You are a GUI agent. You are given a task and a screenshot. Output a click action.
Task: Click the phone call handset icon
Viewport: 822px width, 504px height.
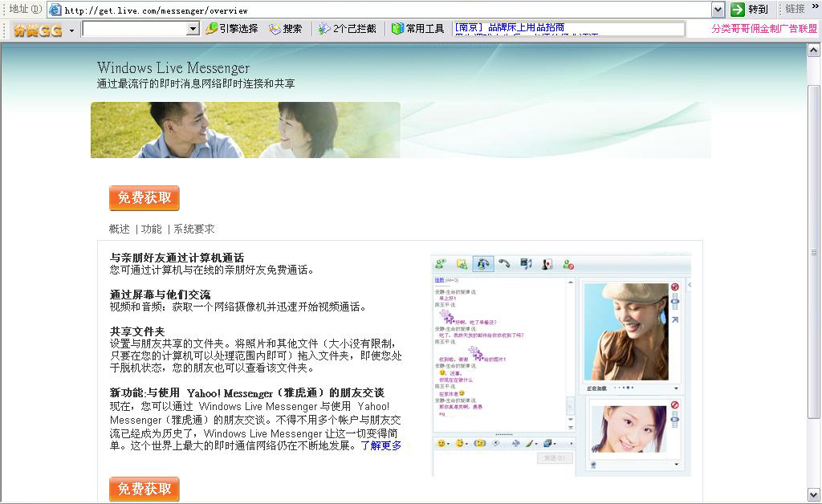click(504, 264)
